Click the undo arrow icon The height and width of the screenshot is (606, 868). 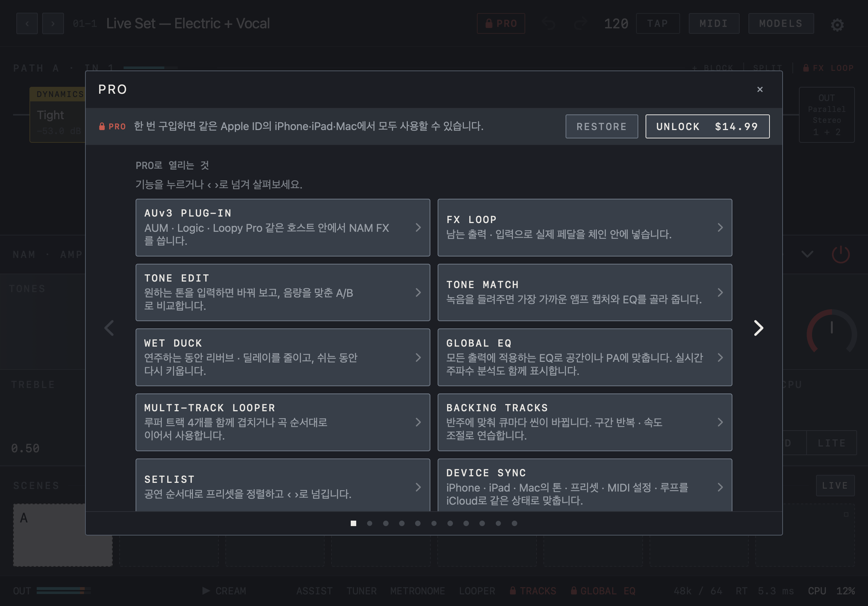[548, 23]
